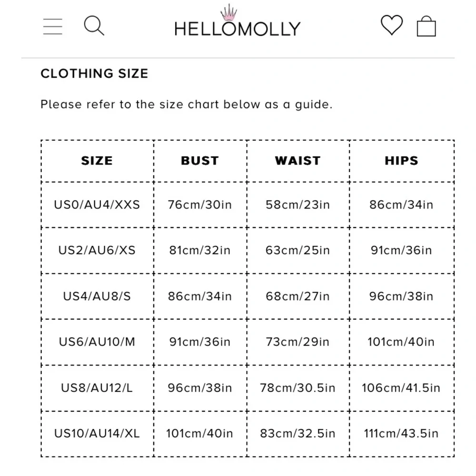Click the SIZE column header

pyautogui.click(x=97, y=160)
